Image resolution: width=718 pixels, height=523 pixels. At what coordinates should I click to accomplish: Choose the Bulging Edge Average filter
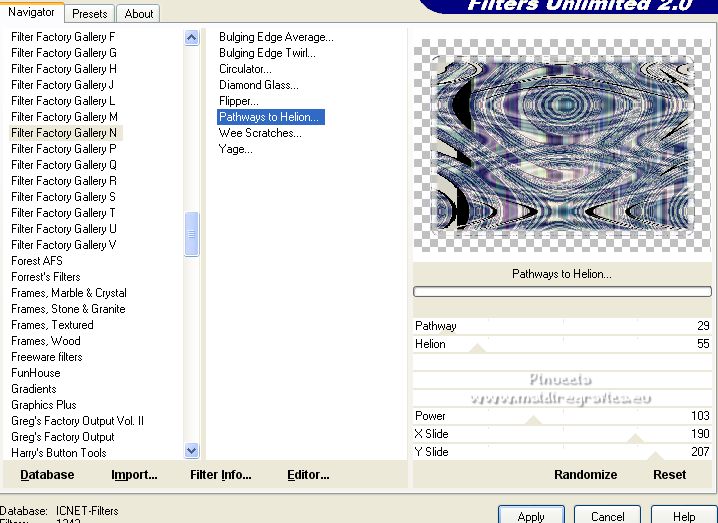pos(276,37)
